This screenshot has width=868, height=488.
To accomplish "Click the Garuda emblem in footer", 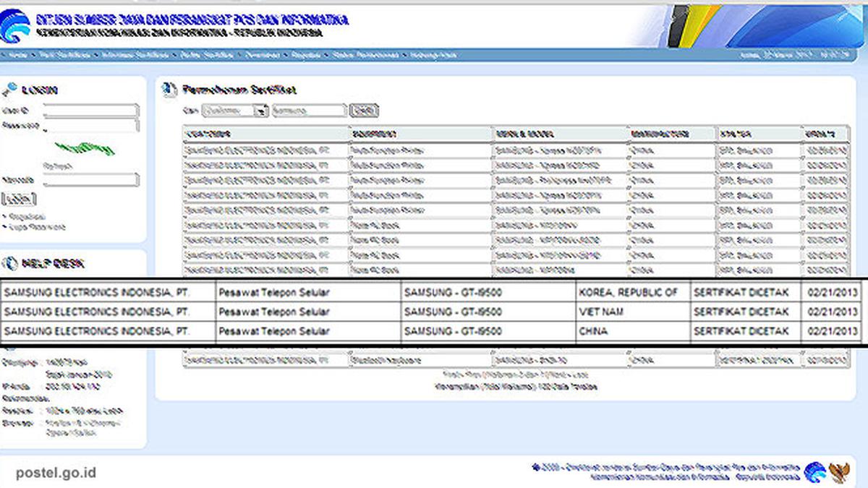I will (839, 472).
